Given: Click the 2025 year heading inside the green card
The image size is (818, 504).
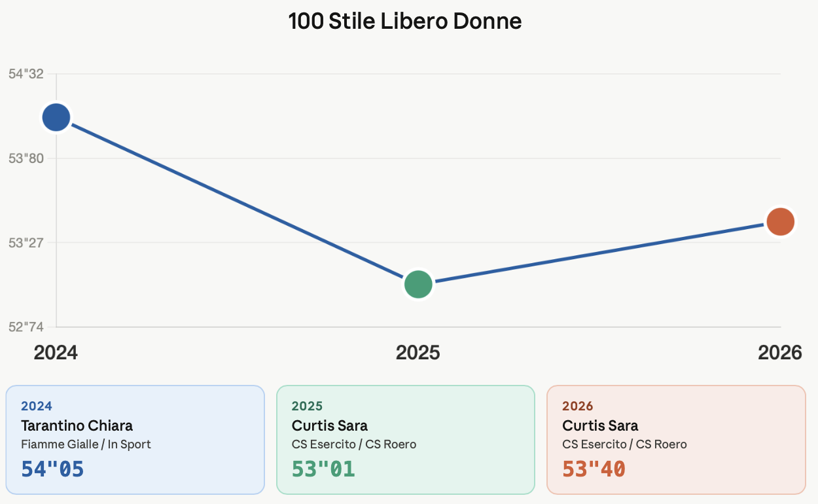Looking at the screenshot, I should [x=307, y=406].
